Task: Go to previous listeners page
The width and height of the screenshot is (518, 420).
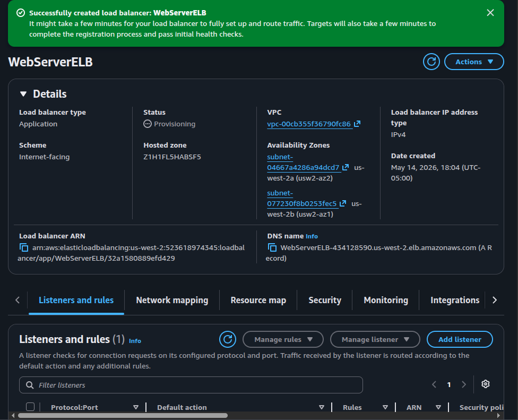Action: [x=434, y=384]
